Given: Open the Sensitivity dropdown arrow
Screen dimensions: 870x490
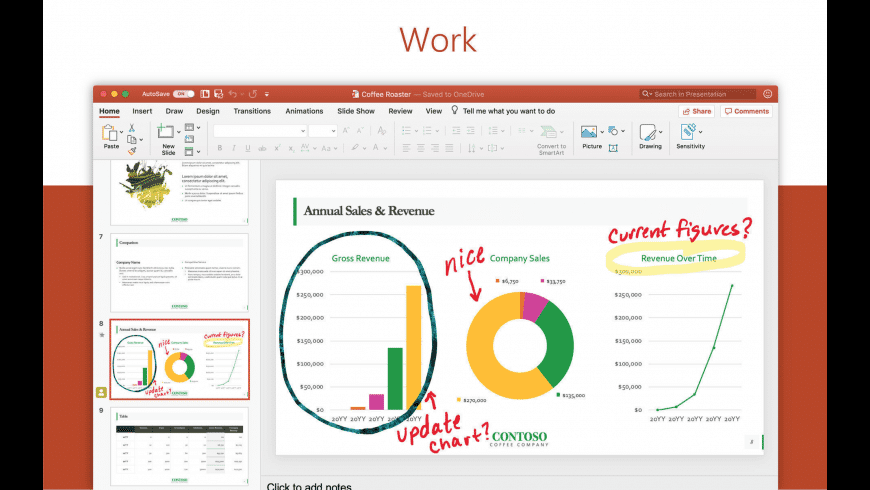Looking at the screenshot, I should pos(701,132).
